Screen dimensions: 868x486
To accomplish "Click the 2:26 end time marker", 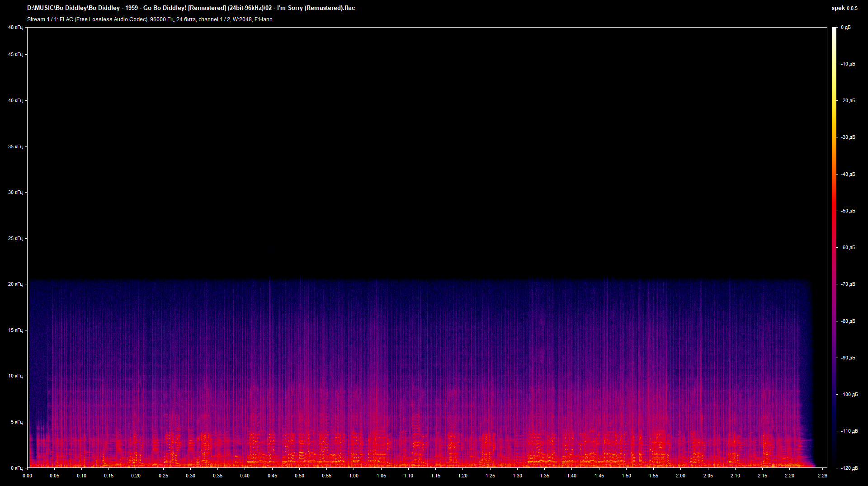I will click(822, 476).
